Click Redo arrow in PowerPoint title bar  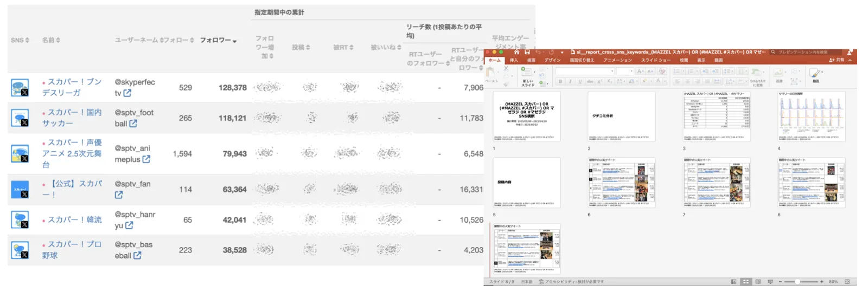click(551, 52)
